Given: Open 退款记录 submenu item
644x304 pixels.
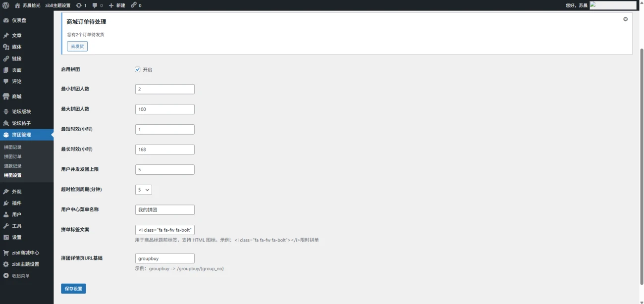Looking at the screenshot, I should [13, 166].
